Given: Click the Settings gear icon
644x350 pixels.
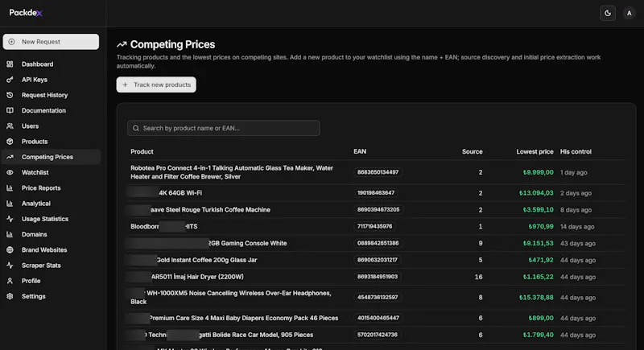Looking at the screenshot, I should [10, 296].
